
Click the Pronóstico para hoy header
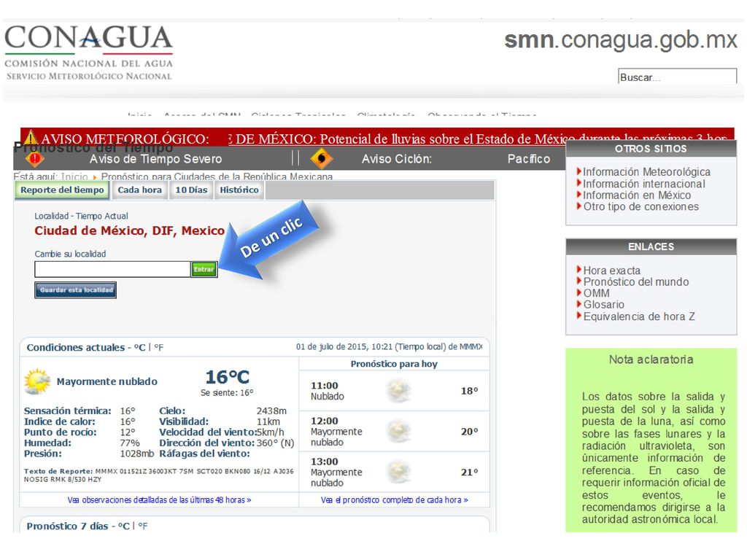pos(394,364)
